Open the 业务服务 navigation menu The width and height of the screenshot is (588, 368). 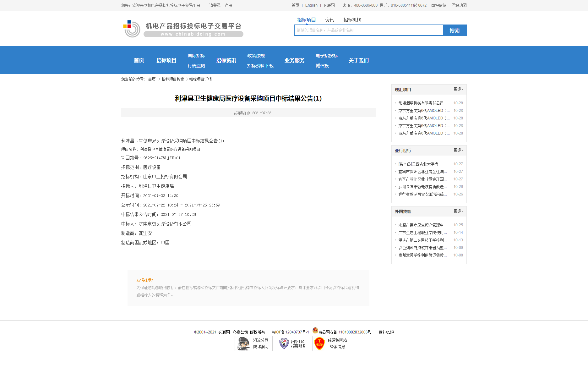(x=295, y=60)
